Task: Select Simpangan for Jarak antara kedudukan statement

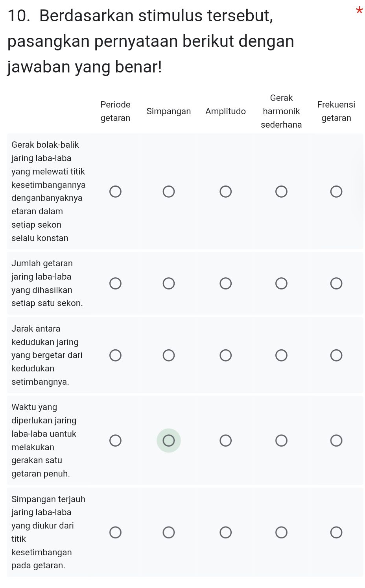Action: (x=169, y=355)
